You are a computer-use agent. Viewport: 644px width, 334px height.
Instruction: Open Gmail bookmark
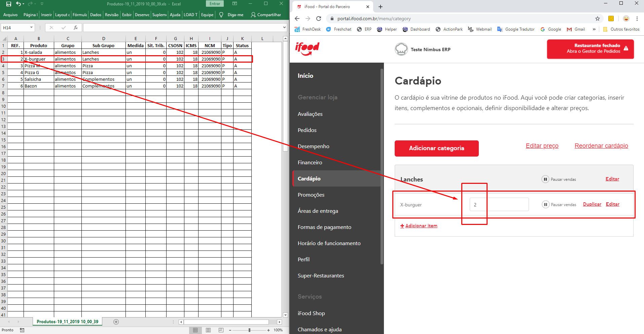pos(576,29)
